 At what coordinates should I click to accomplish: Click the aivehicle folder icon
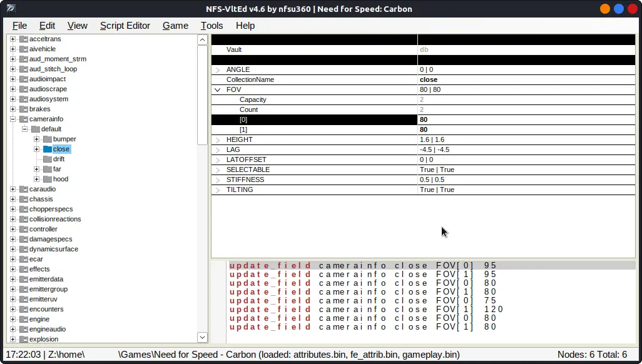click(24, 49)
